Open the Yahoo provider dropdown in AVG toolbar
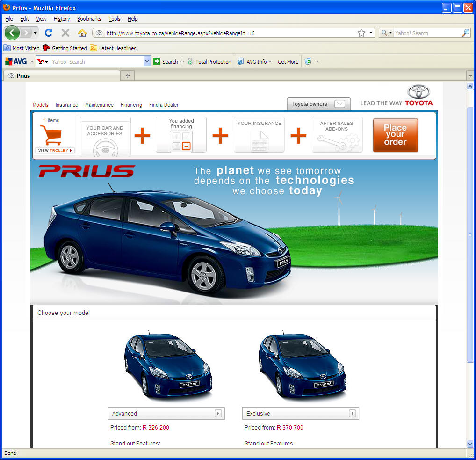 pos(43,62)
